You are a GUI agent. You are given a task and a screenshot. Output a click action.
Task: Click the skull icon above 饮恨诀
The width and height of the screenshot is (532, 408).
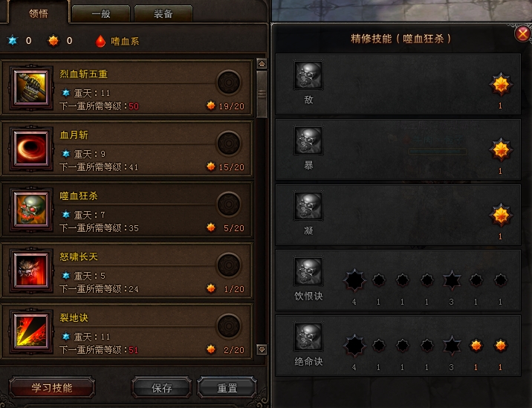[x=308, y=271]
